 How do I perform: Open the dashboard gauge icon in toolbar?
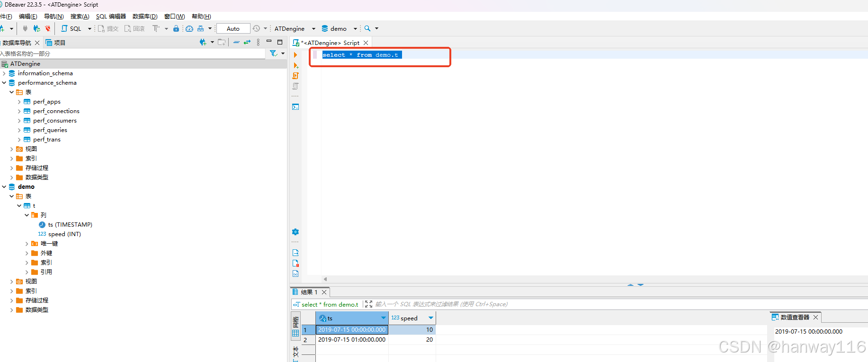pyautogui.click(x=189, y=28)
